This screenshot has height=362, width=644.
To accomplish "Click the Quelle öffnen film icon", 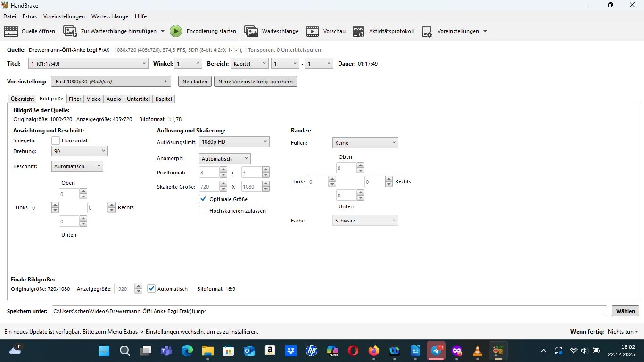I will [x=11, y=32].
